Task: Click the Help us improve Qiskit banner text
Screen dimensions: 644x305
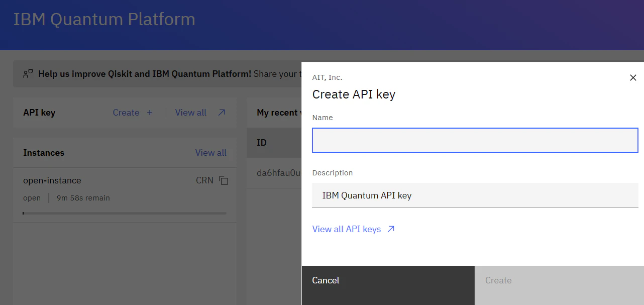Action: [145, 74]
